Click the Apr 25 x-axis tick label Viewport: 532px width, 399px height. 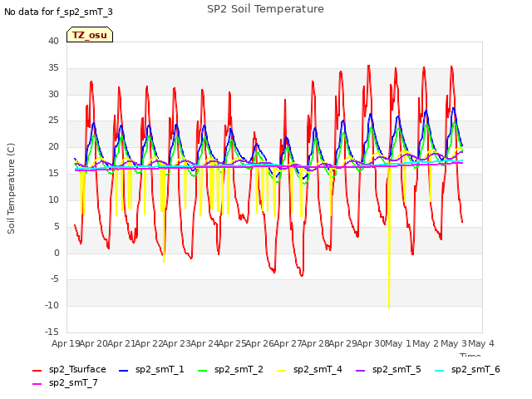pyautogui.click(x=233, y=343)
